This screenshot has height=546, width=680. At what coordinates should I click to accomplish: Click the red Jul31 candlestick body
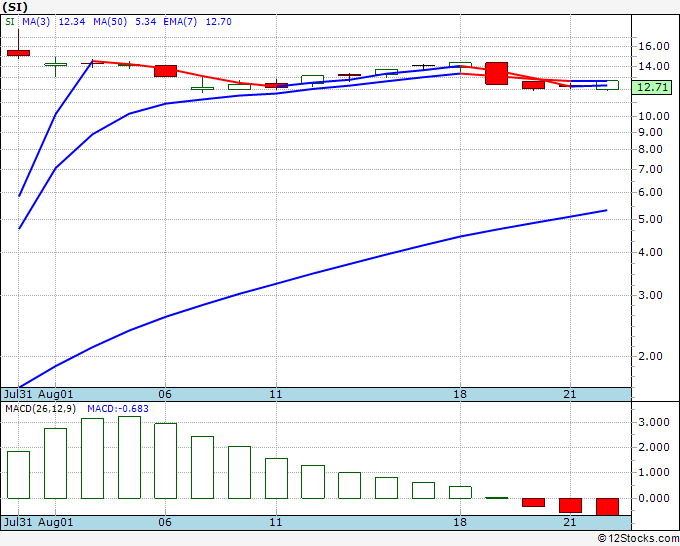tap(18, 53)
